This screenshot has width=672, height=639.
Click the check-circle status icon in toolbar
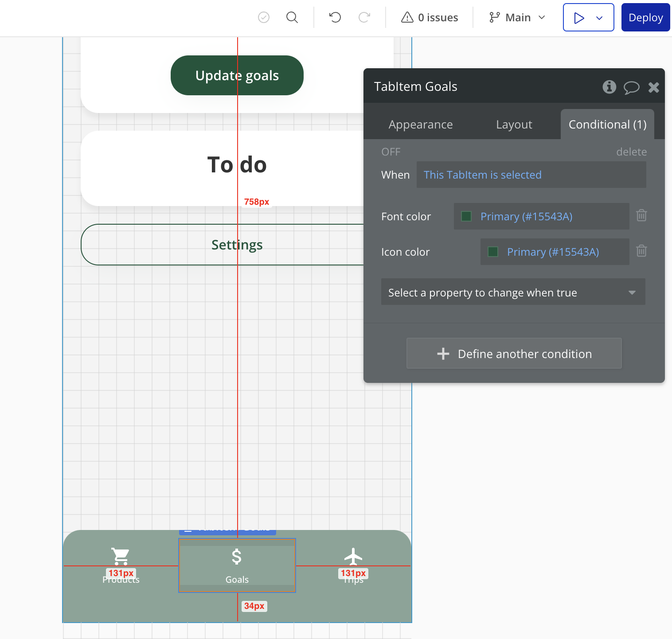[264, 17]
